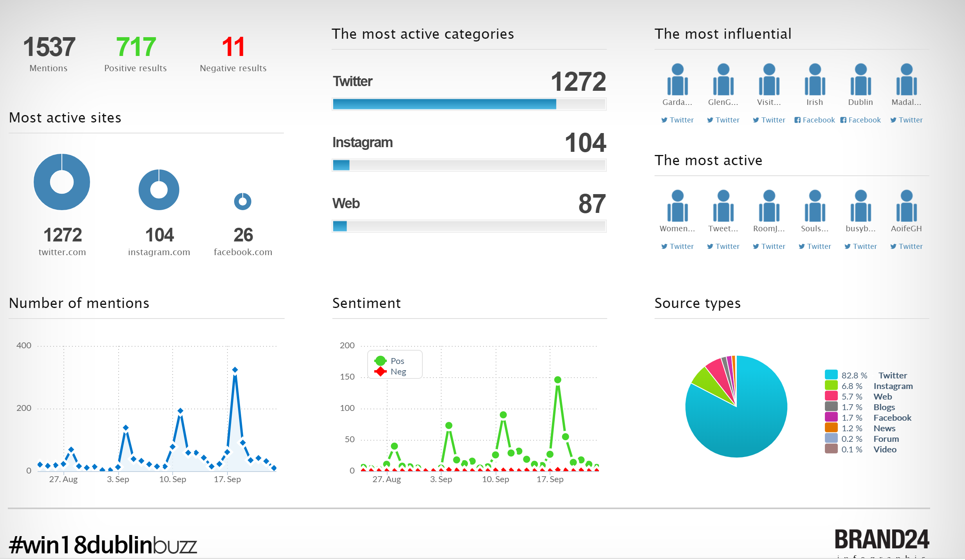Click the gray Blogs legend swatch
Viewport: 965px width, 560px height.
click(831, 406)
